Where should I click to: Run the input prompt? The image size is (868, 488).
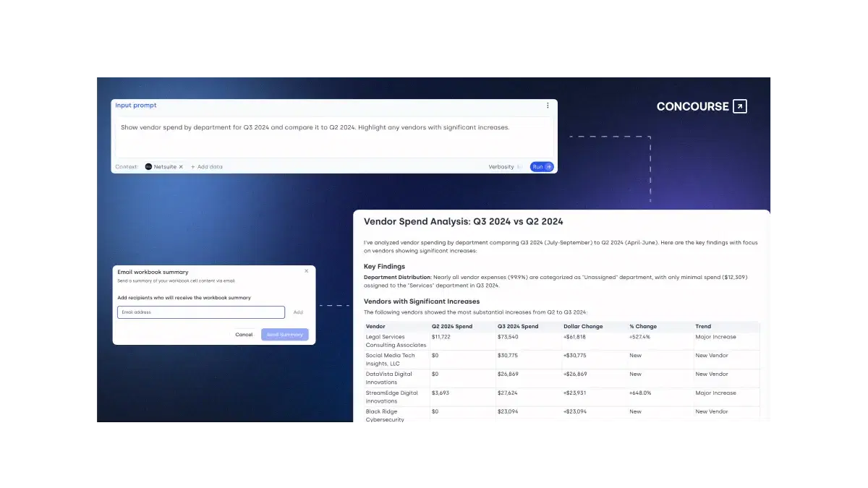coord(542,167)
